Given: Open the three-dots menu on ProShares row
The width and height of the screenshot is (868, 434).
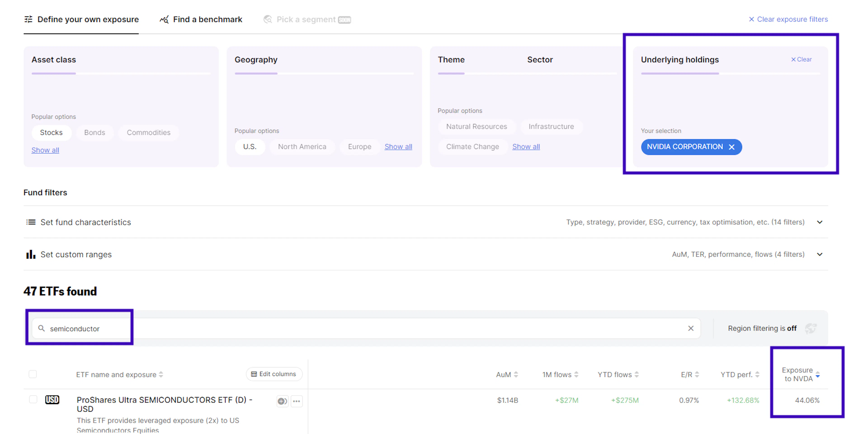Looking at the screenshot, I should [x=297, y=401].
